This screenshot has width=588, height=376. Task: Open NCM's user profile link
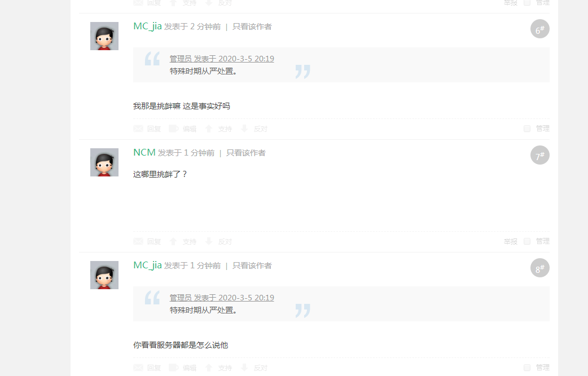[x=144, y=152]
